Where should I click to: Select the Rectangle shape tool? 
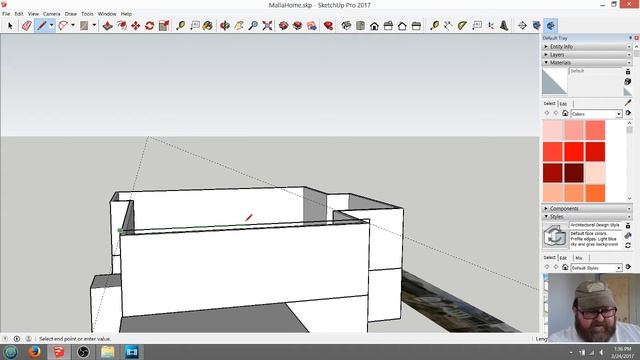[84, 26]
